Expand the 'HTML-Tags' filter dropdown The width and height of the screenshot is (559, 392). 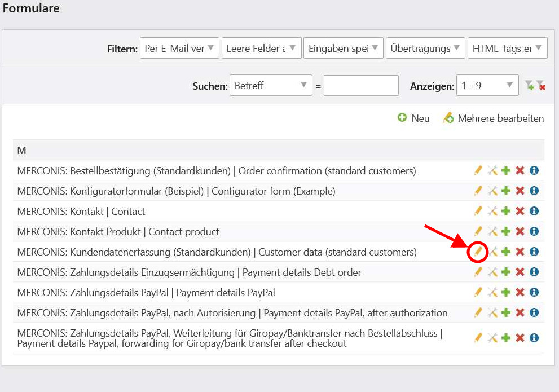click(x=508, y=48)
